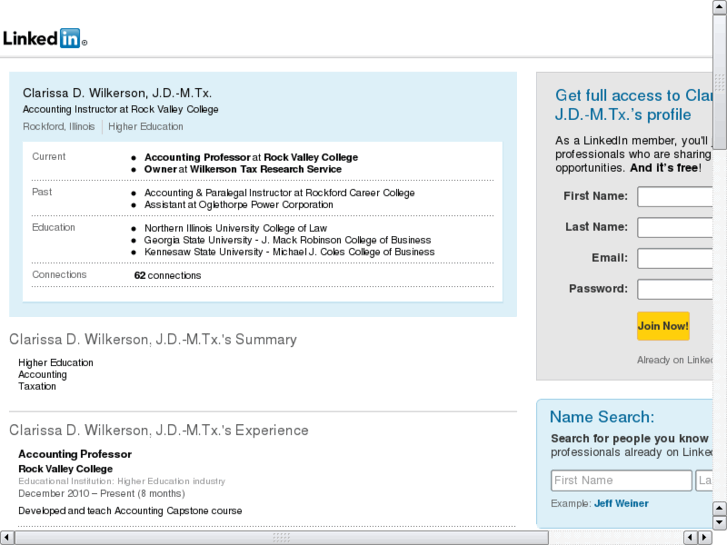727x545 pixels.
Task: Click December 2010 – Present date range
Action: pyautogui.click(x=102, y=494)
